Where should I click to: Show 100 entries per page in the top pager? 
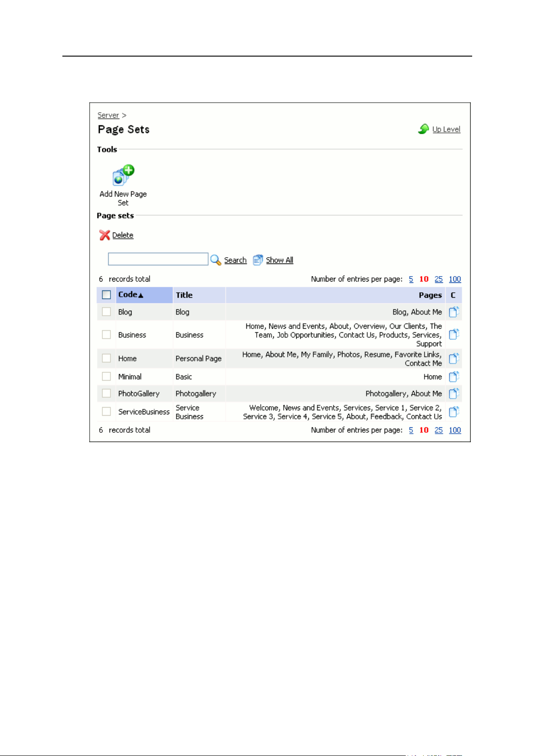pyautogui.click(x=455, y=279)
